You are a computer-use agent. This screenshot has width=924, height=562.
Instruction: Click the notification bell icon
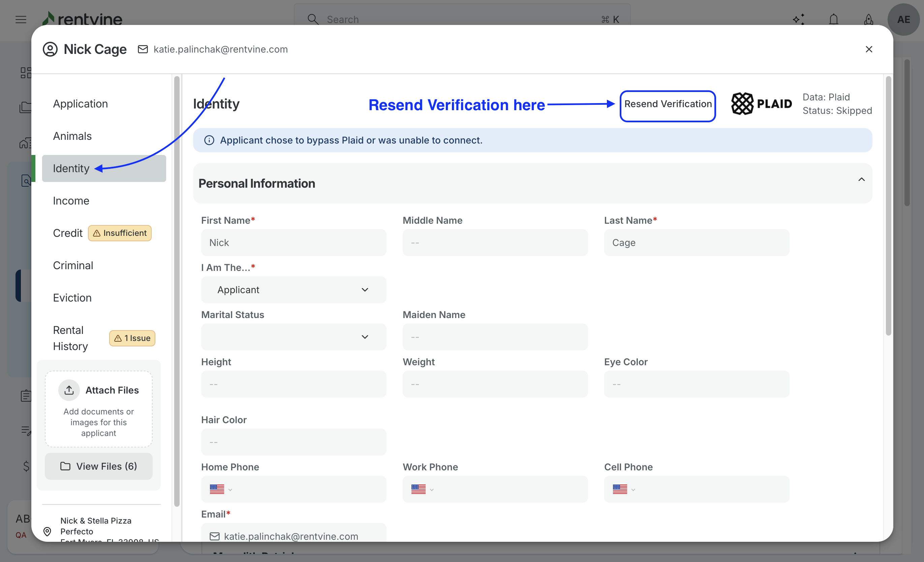[x=833, y=19]
